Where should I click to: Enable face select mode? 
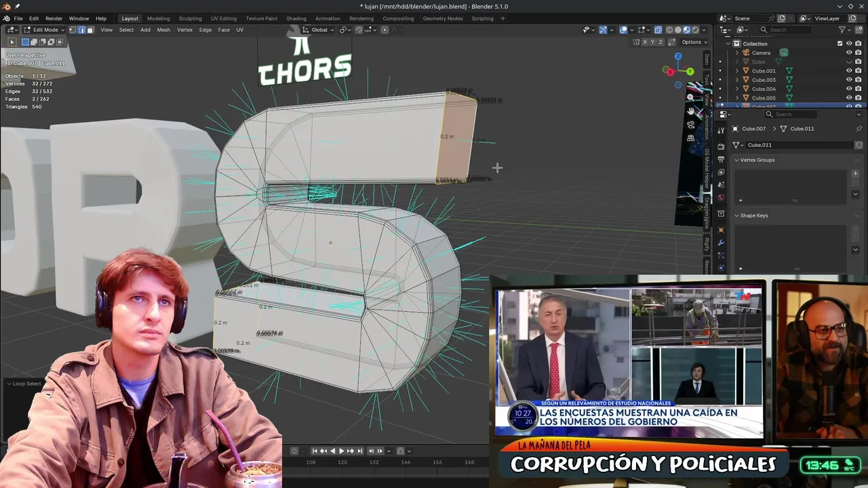(90, 30)
